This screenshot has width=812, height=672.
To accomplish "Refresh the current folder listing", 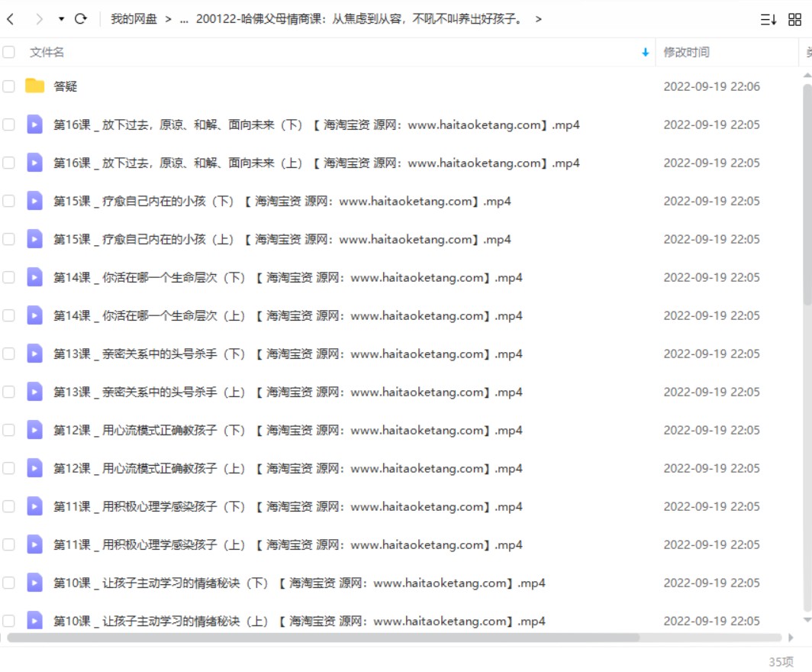I will tap(81, 19).
